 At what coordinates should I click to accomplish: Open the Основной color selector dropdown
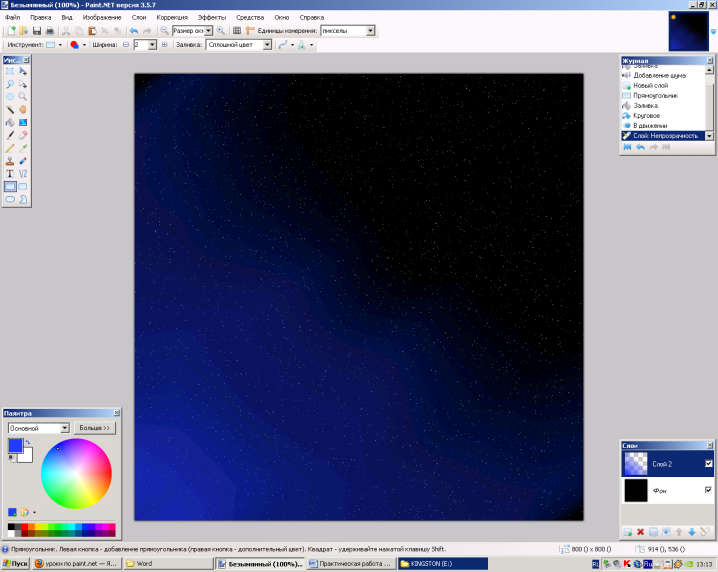[x=65, y=428]
